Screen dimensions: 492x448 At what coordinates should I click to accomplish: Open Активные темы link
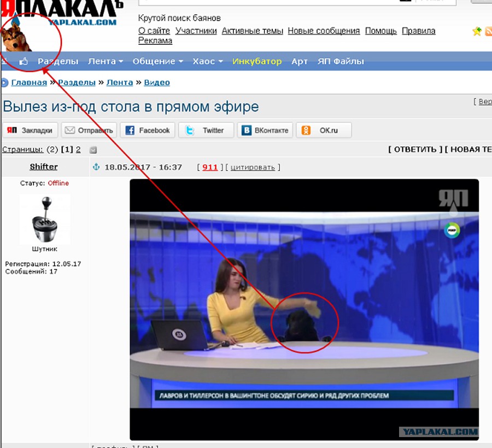[x=252, y=31]
